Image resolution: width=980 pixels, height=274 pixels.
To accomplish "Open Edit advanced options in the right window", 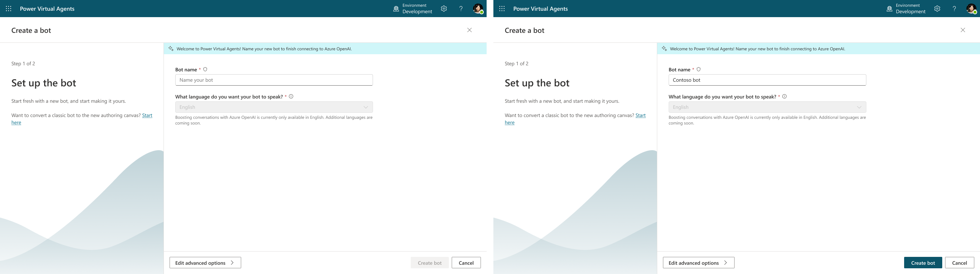I will click(698, 263).
